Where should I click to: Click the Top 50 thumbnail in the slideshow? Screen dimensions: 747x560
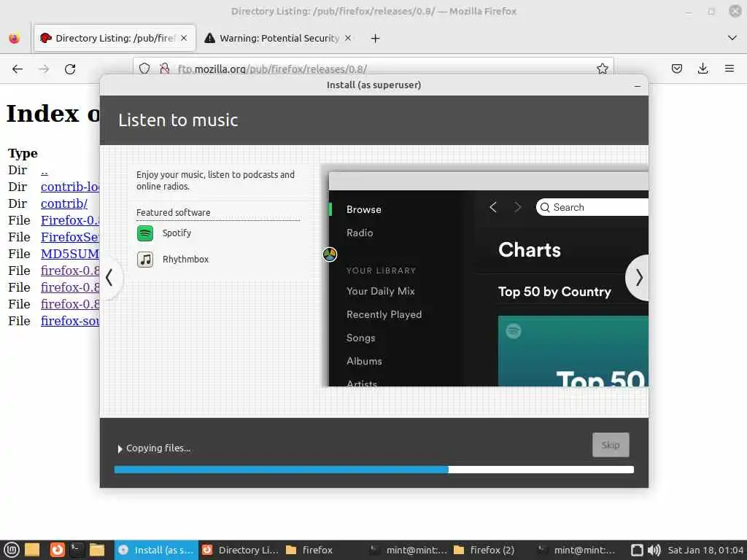(x=573, y=351)
